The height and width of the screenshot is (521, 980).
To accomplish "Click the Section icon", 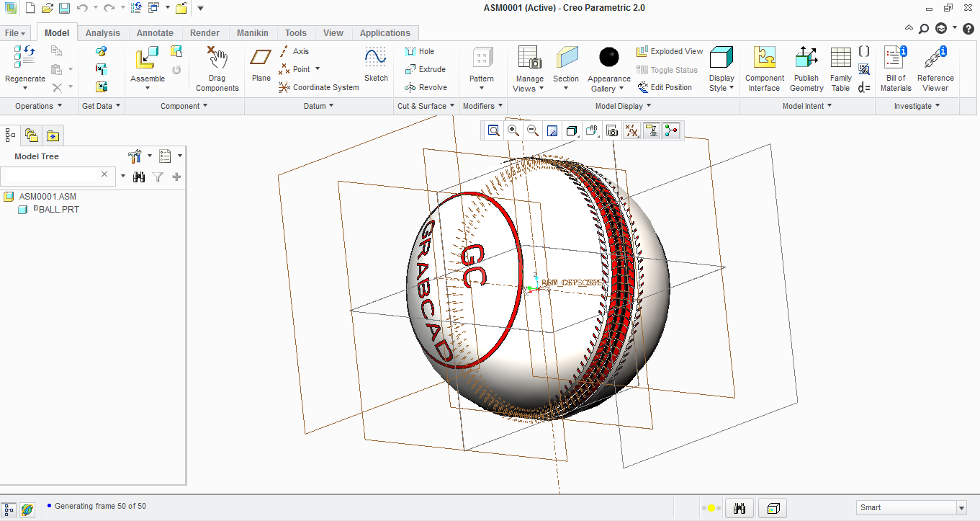I will (x=566, y=58).
